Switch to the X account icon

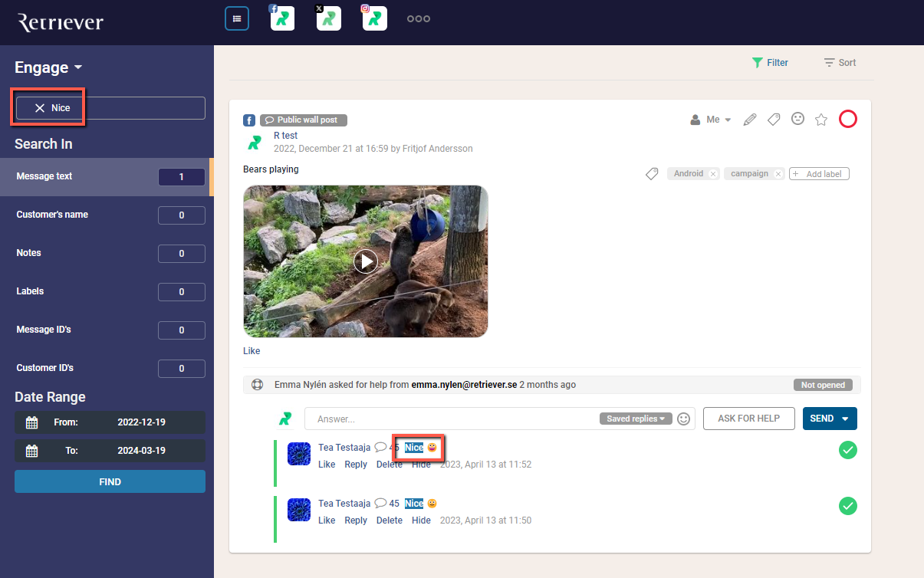click(x=328, y=18)
